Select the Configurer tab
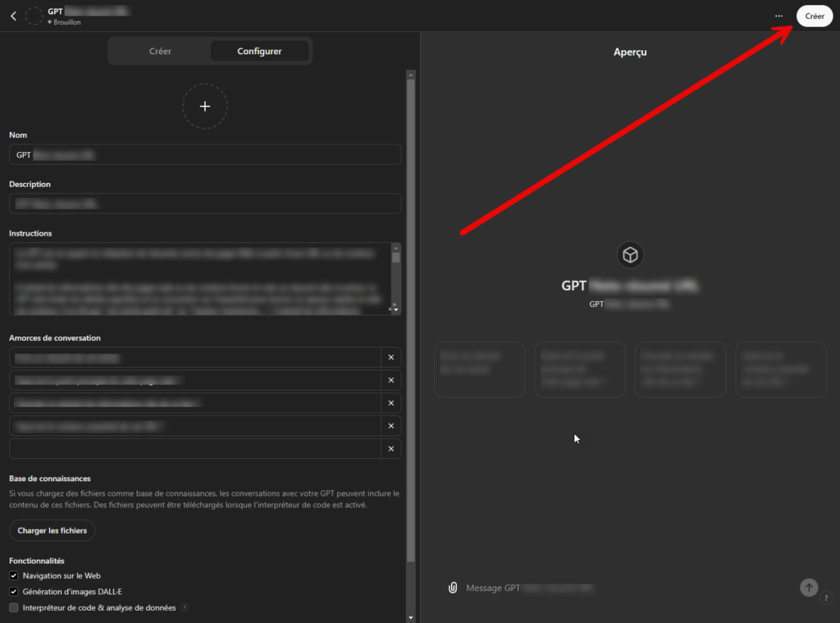This screenshot has width=840, height=623. pos(259,51)
